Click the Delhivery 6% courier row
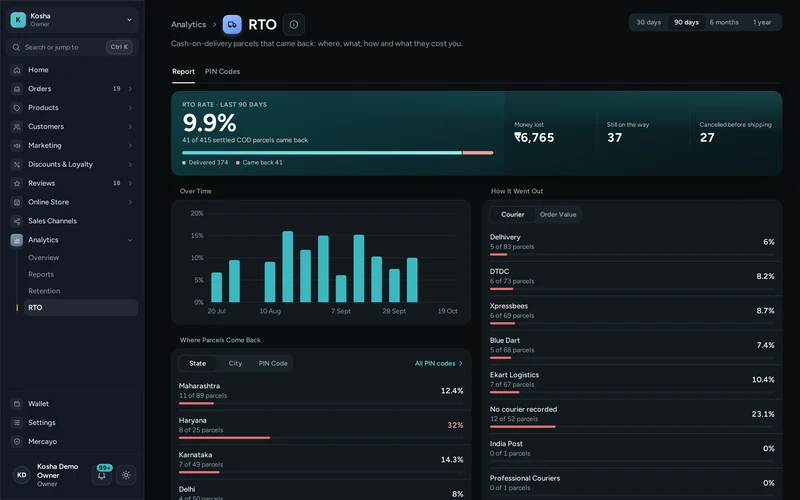The height and width of the screenshot is (500, 800). click(x=632, y=244)
